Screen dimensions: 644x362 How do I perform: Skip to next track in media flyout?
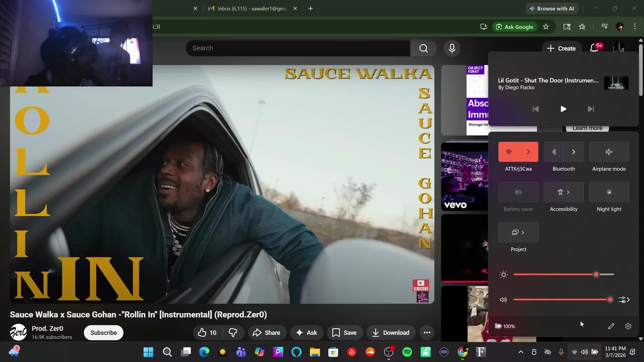click(x=591, y=109)
